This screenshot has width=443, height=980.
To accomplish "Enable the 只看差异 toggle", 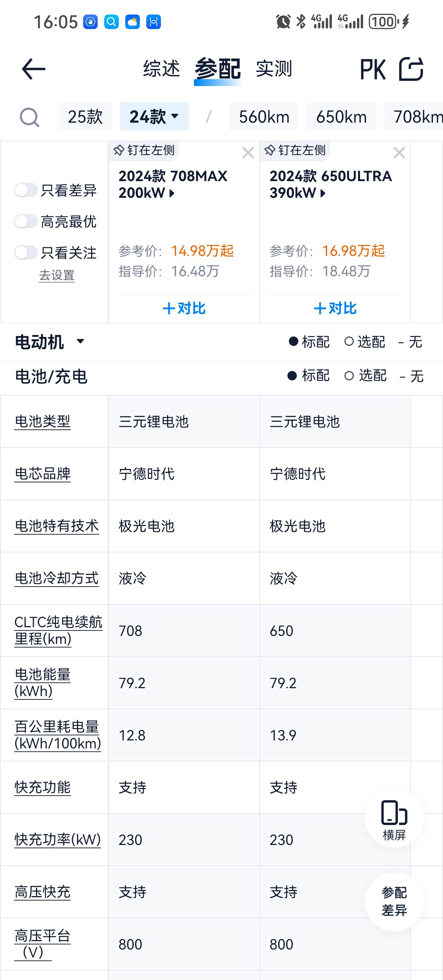I will click(x=26, y=190).
